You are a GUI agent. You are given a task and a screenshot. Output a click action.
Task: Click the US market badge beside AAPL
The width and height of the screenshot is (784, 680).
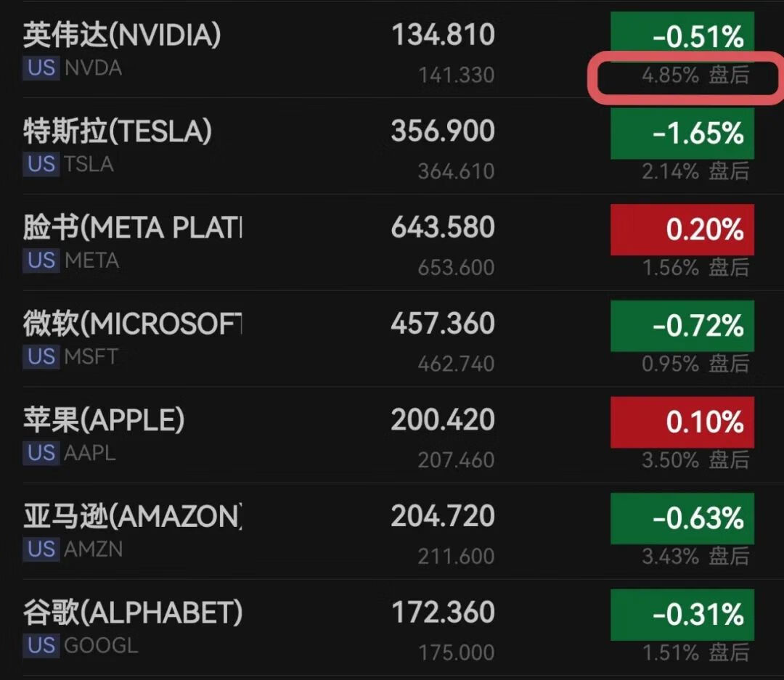pyautogui.click(x=41, y=453)
